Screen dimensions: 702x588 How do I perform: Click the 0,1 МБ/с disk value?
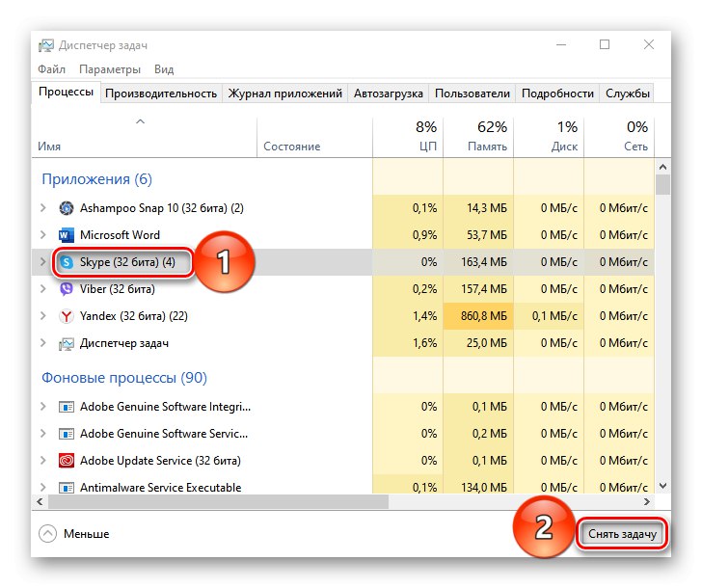(x=554, y=316)
